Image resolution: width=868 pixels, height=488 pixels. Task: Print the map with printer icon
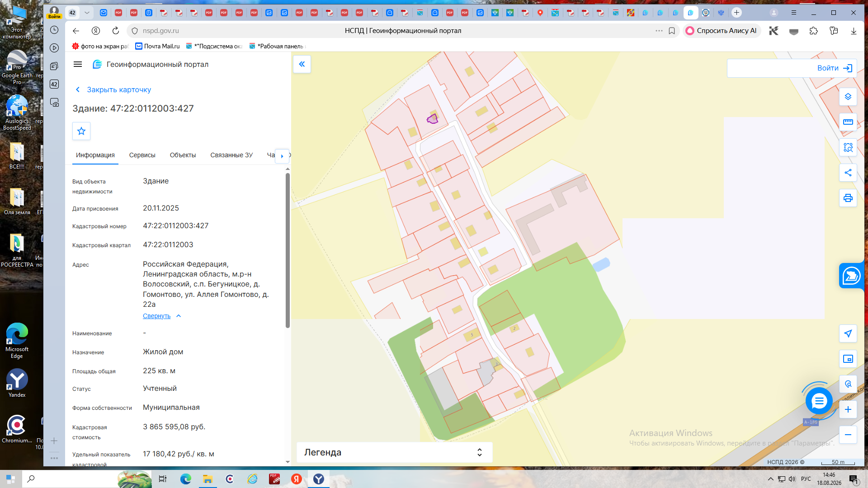tap(848, 198)
